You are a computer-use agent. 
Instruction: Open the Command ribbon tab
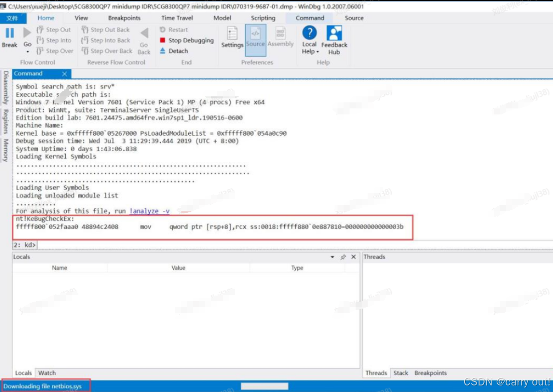point(310,18)
